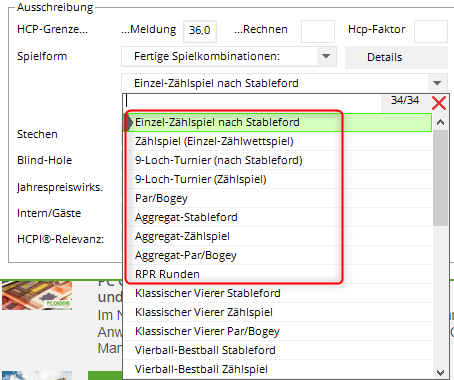
Task: Click the Meldung HCP limit field
Action: pos(200,31)
